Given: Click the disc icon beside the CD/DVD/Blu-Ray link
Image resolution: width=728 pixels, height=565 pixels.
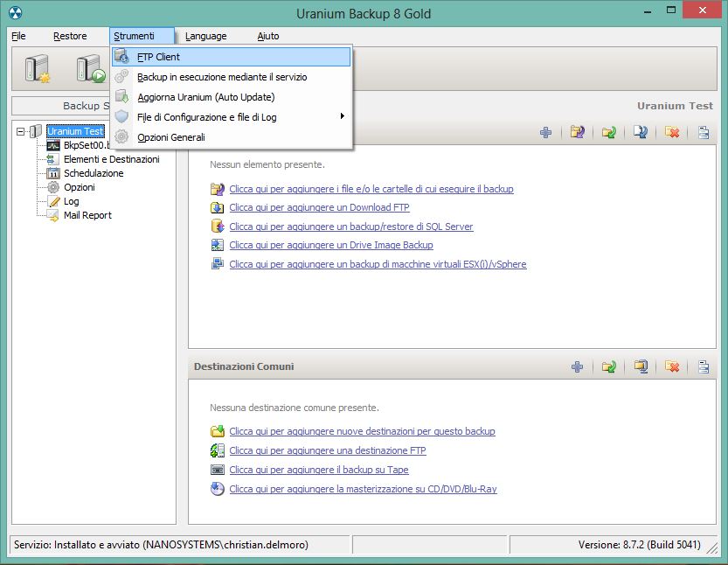Looking at the screenshot, I should (218, 489).
